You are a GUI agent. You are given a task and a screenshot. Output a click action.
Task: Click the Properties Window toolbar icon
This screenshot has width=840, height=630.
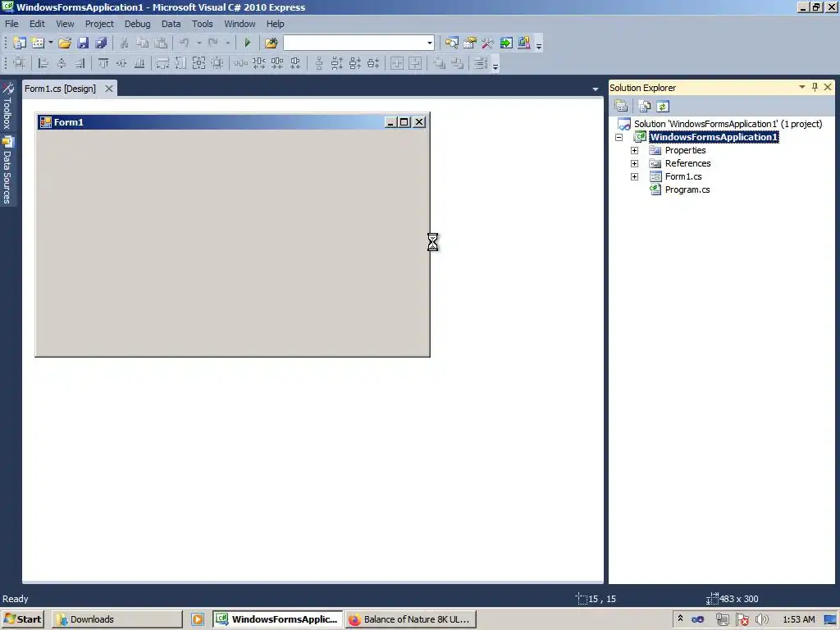point(470,43)
